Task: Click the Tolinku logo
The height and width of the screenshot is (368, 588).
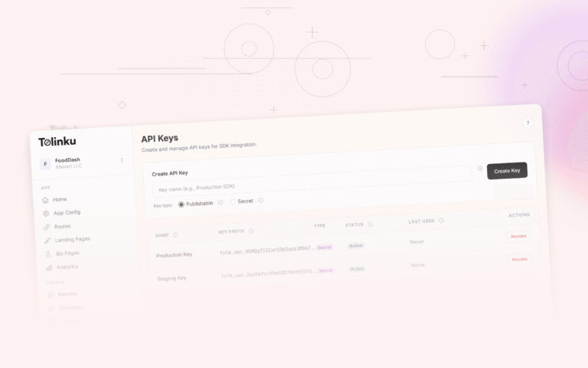Action: point(57,142)
